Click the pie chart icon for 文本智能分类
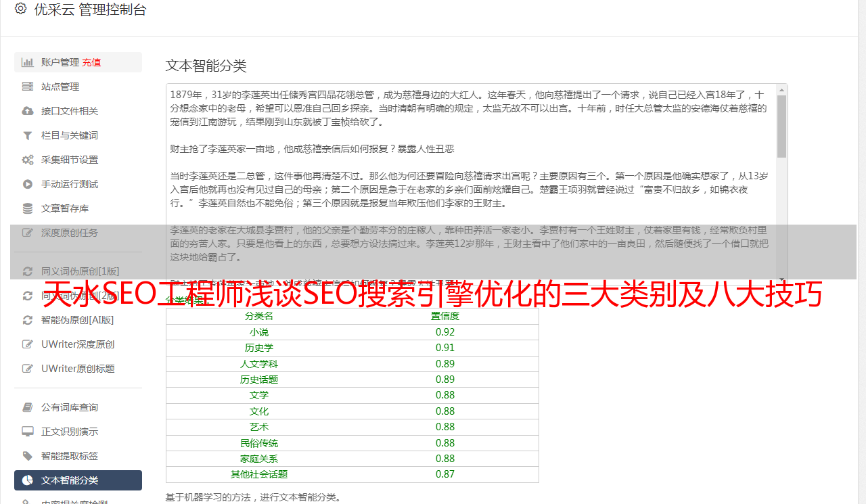The height and width of the screenshot is (504, 866). [x=28, y=480]
